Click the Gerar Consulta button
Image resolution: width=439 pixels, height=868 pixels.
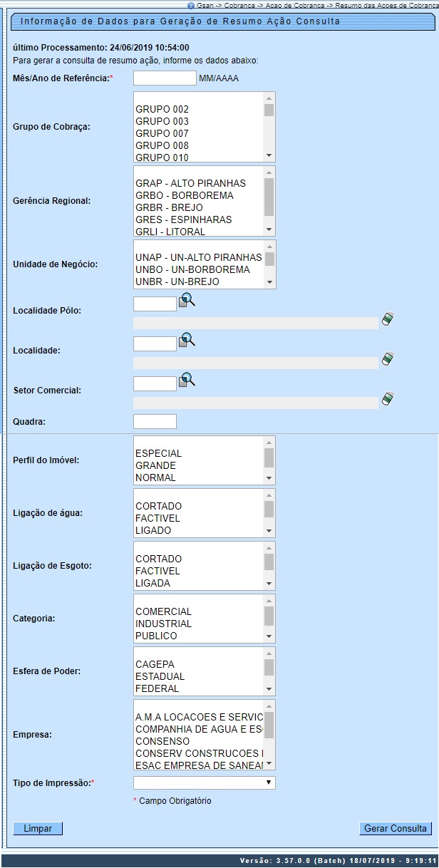(x=396, y=828)
